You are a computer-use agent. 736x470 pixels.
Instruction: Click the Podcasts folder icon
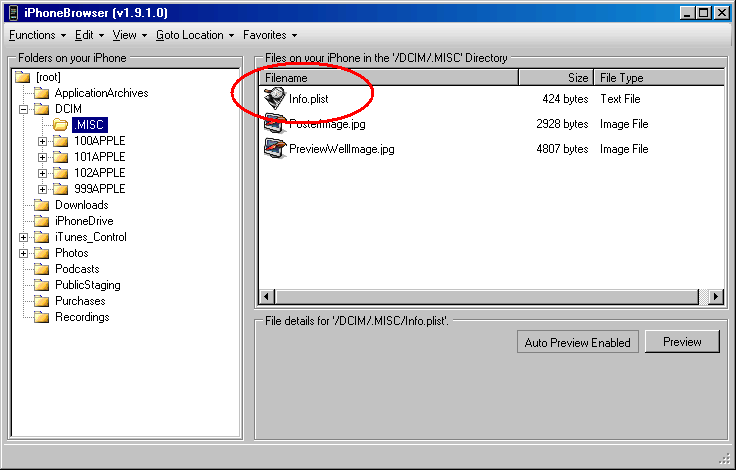point(41,269)
